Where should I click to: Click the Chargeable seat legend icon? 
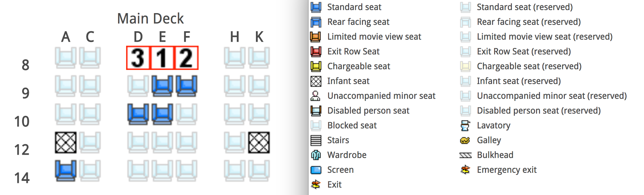click(x=316, y=66)
